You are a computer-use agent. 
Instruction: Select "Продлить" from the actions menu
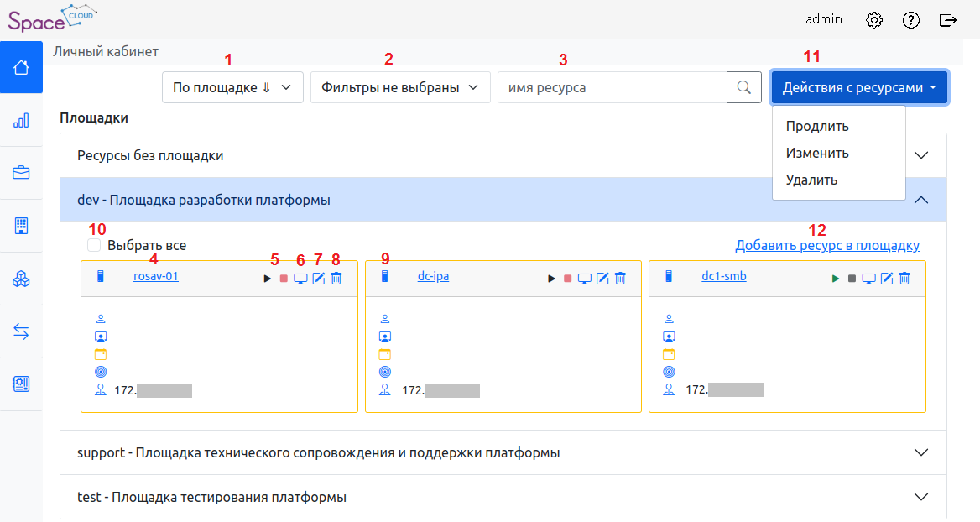pyautogui.click(x=817, y=127)
